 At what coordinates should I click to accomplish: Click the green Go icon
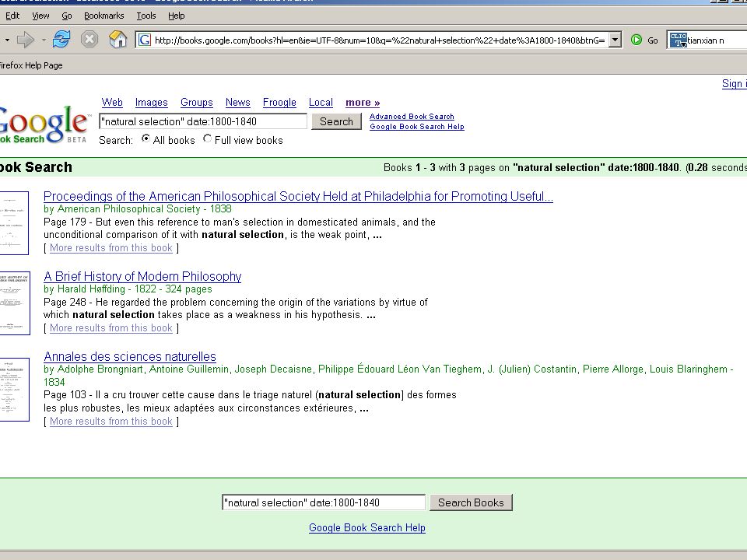[x=636, y=40]
